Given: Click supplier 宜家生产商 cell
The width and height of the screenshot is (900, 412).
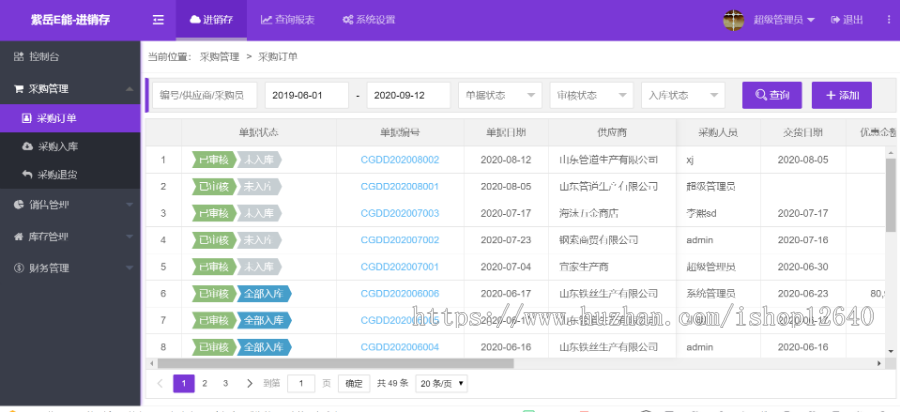Looking at the screenshot, I should pos(612,267).
